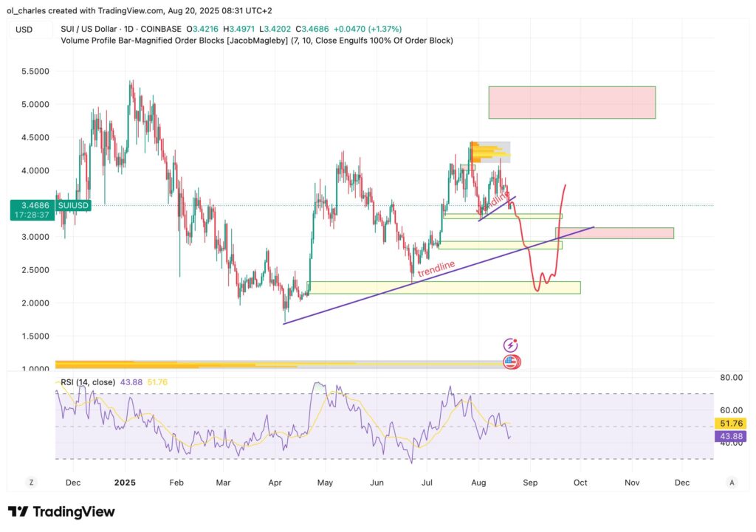Viewport: 756px width, 532px height.
Task: Select the wide green demand zone near 2.25
Action: click(443, 287)
